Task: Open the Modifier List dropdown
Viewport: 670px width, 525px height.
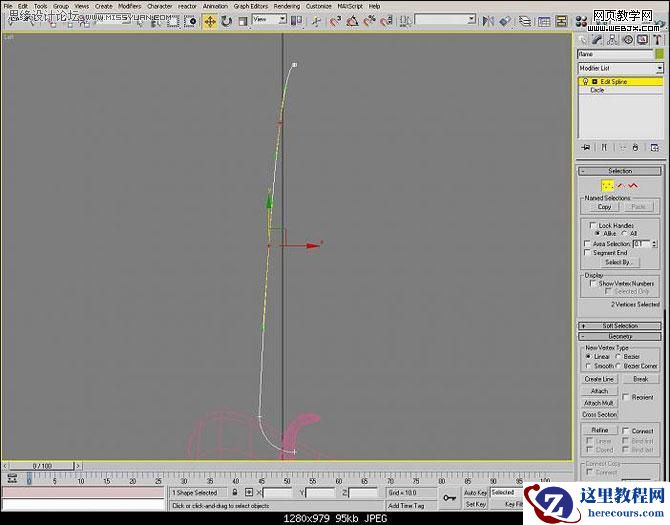Action: tap(620, 68)
